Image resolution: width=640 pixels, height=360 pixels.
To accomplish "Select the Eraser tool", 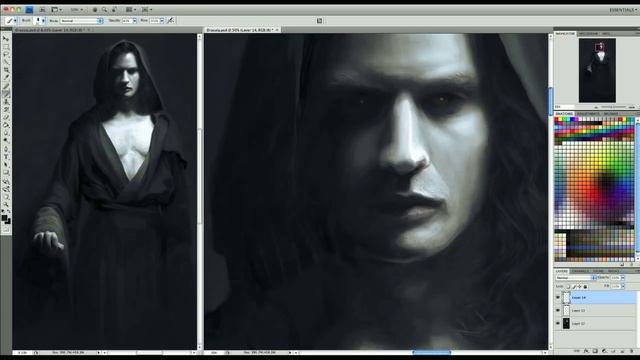I will pyautogui.click(x=6, y=117).
